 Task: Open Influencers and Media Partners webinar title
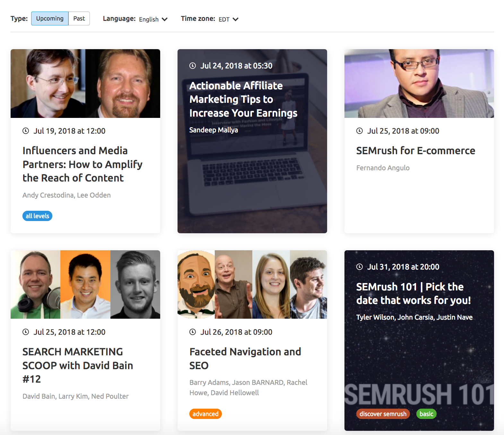point(83,164)
